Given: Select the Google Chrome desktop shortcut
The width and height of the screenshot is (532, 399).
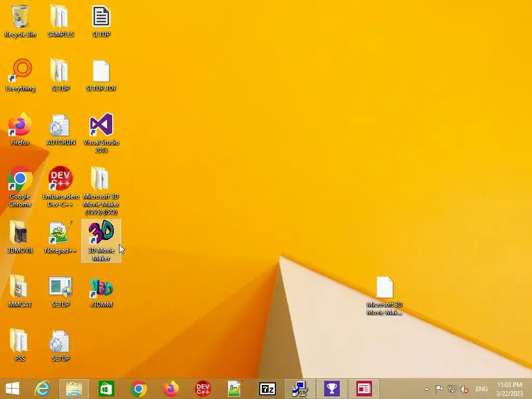Looking at the screenshot, I should pos(20,187).
